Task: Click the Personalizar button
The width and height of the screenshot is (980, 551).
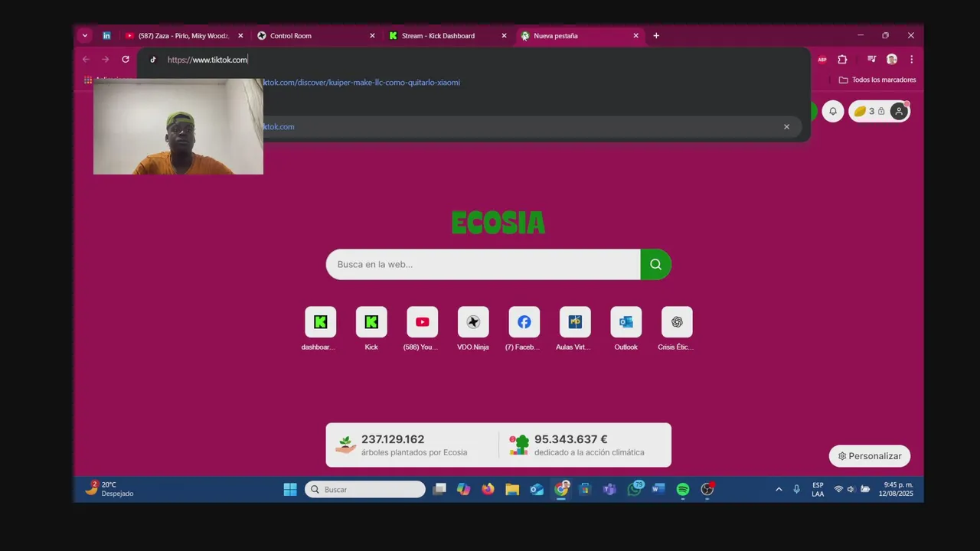Action: coord(870,456)
